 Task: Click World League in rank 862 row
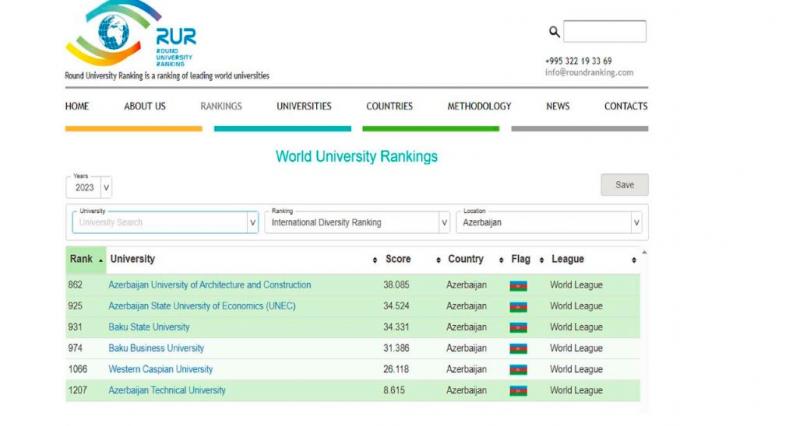[576, 285]
